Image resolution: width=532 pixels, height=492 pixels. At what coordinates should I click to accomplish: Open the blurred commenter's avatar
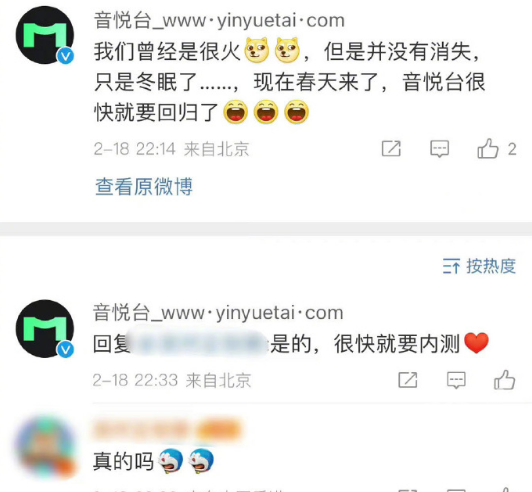(x=46, y=446)
